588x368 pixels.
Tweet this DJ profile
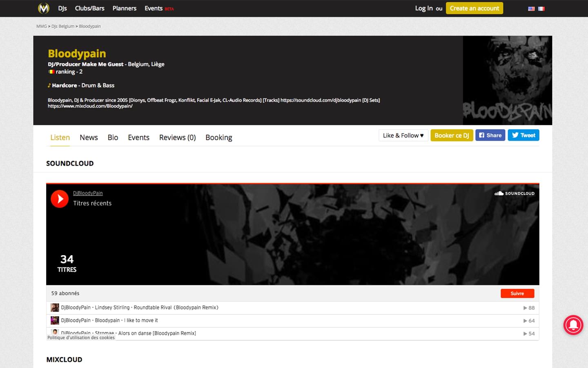[x=523, y=135]
